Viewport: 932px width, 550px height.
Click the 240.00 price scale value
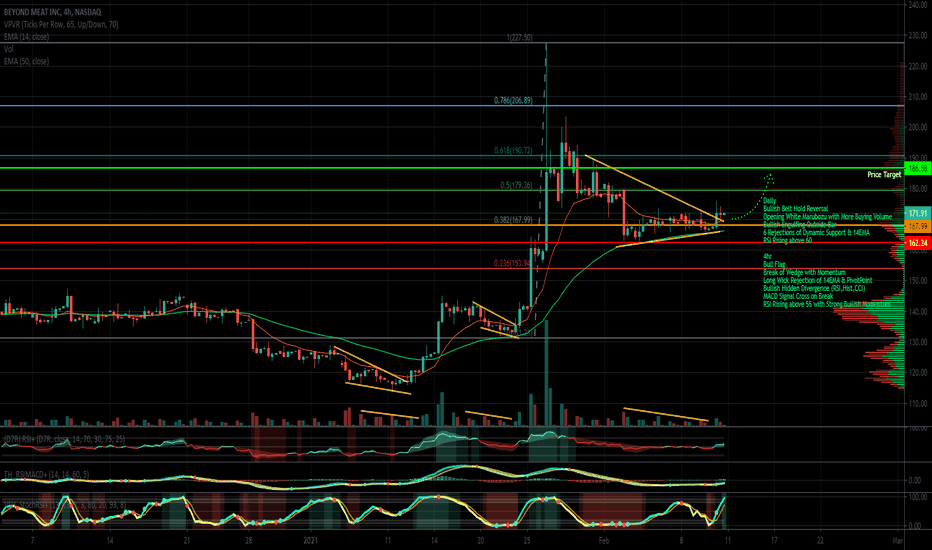918,5
